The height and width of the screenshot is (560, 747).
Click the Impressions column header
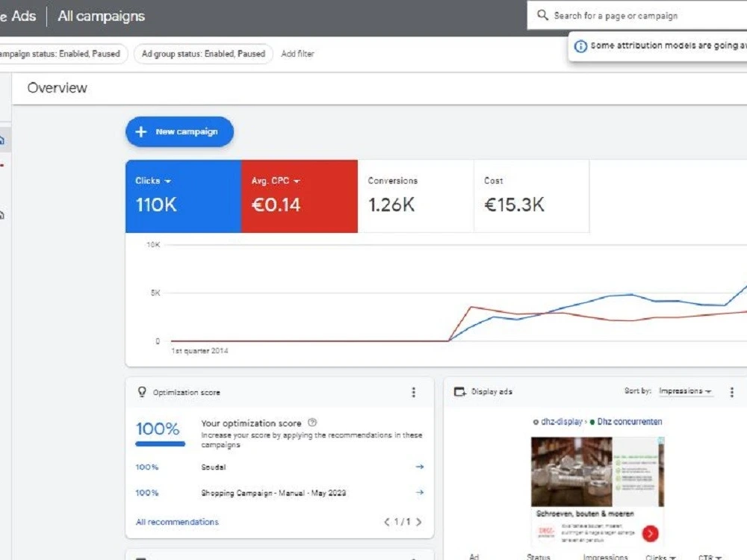click(605, 557)
